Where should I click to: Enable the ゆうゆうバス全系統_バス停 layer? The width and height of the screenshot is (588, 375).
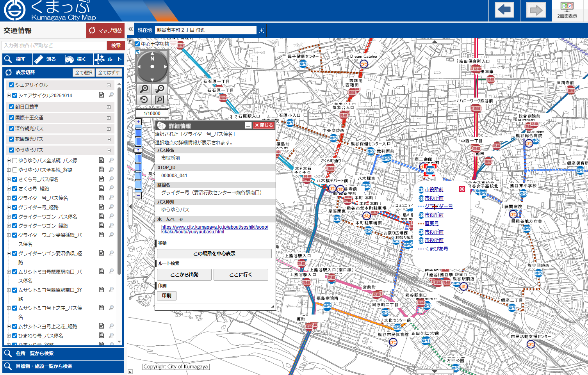pos(14,160)
